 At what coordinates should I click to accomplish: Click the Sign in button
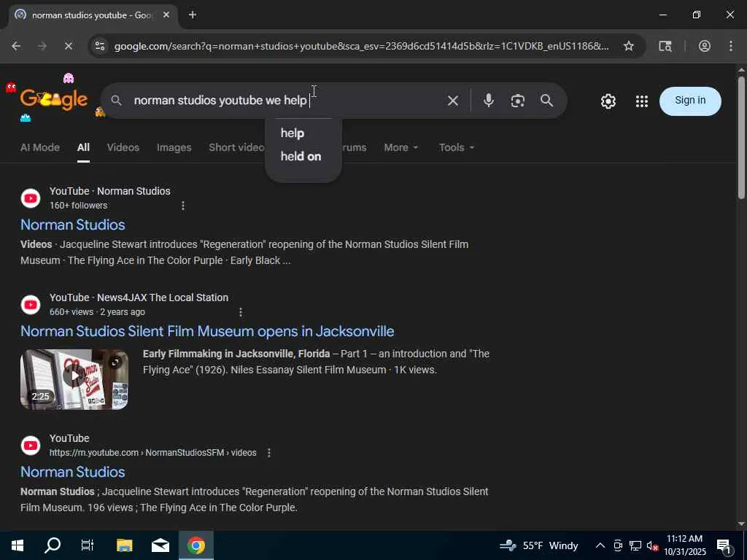(x=690, y=101)
